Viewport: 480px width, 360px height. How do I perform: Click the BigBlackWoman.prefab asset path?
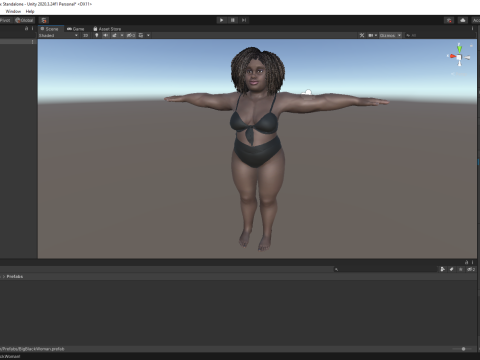32,349
